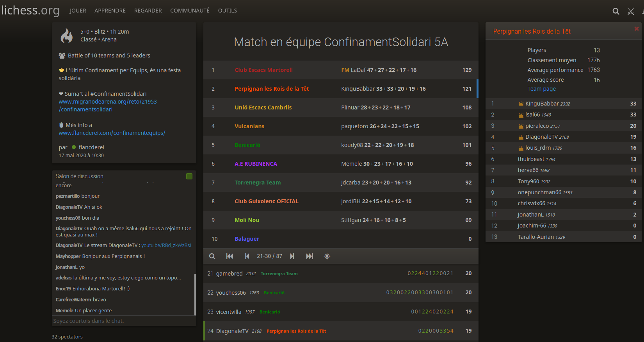644x342 pixels.
Task: Click the team battle people icon
Action: point(62,56)
